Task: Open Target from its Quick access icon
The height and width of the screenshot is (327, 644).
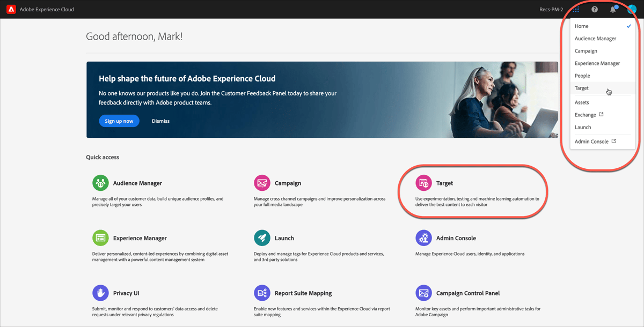Action: tap(423, 183)
